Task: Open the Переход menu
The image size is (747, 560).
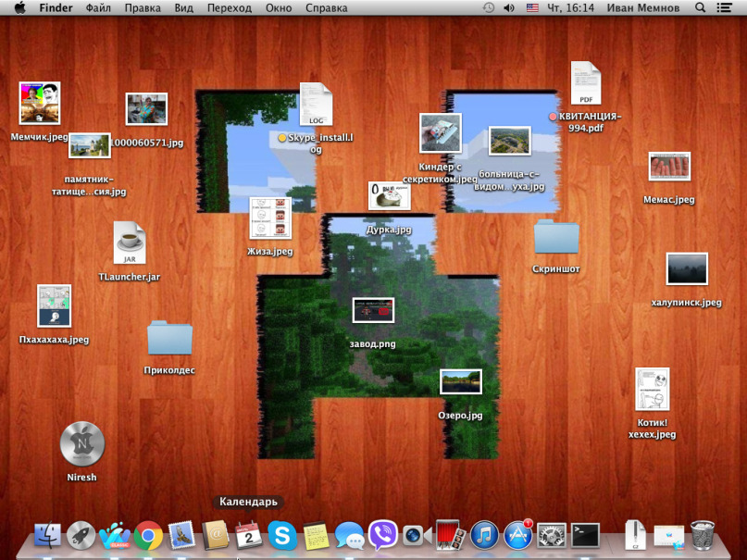Action: pyautogui.click(x=230, y=7)
